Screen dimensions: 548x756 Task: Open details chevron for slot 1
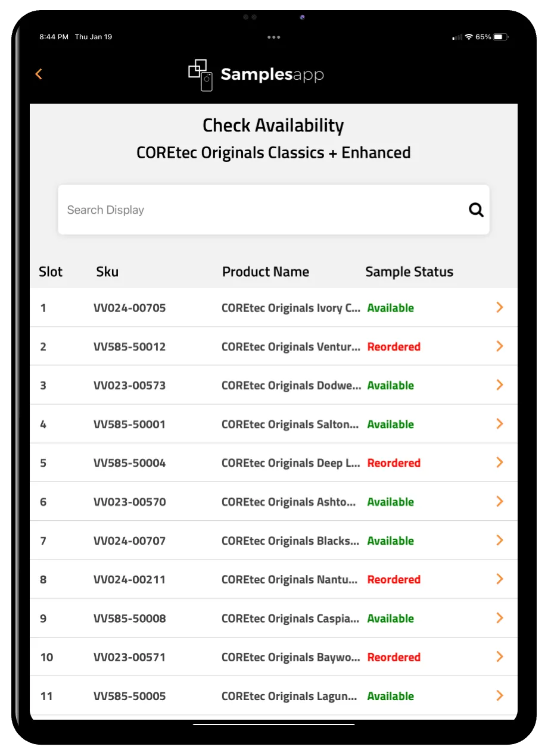[x=499, y=307]
